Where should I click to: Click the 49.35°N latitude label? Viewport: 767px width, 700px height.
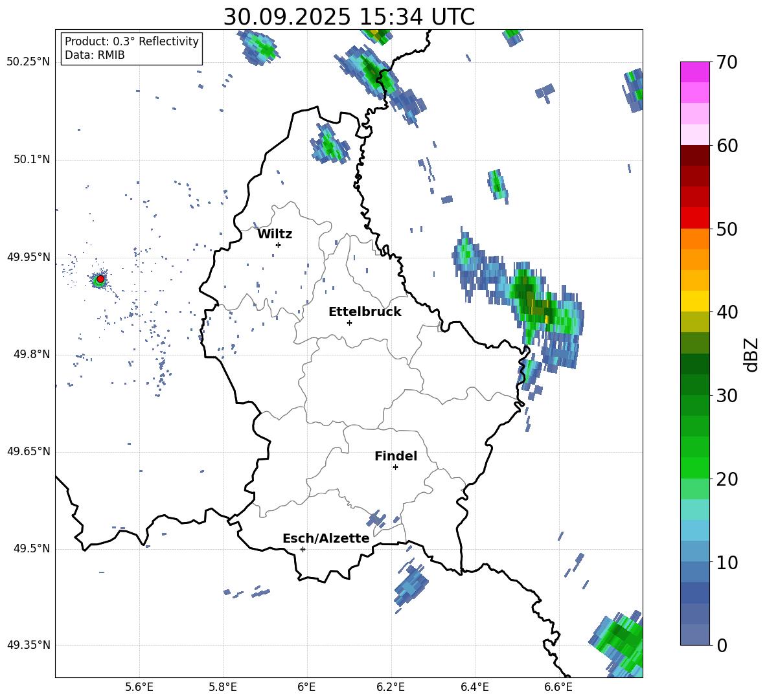[29, 645]
